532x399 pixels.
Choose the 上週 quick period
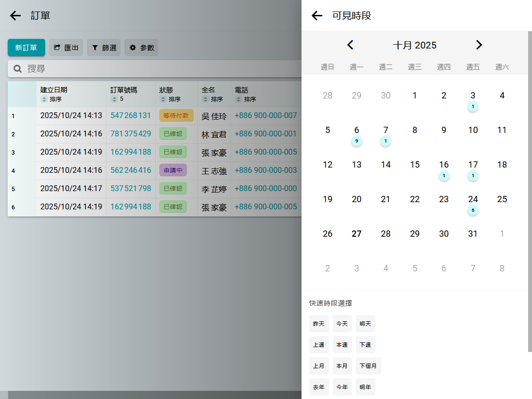click(x=318, y=345)
